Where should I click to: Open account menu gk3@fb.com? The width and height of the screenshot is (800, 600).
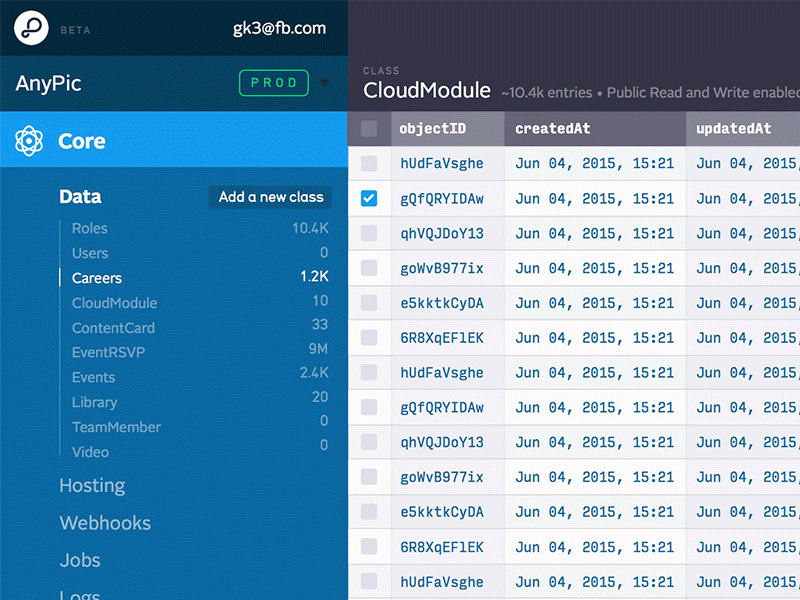tap(280, 28)
